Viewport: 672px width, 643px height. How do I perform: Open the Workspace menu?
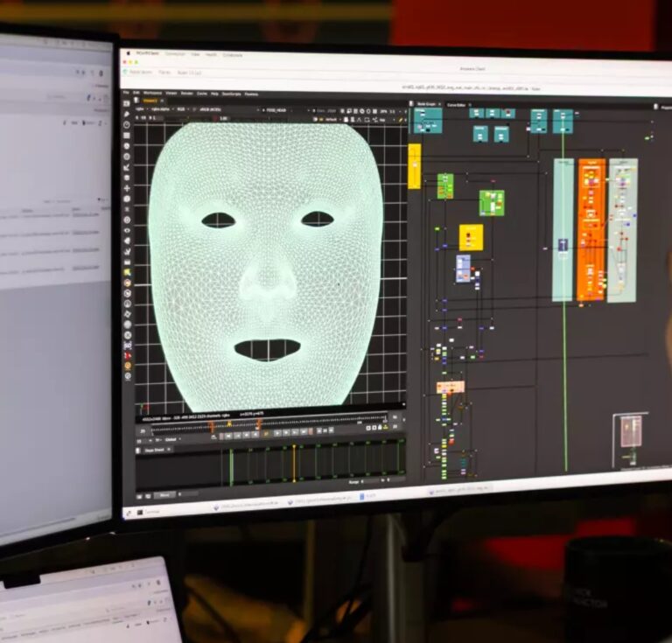click(x=152, y=93)
